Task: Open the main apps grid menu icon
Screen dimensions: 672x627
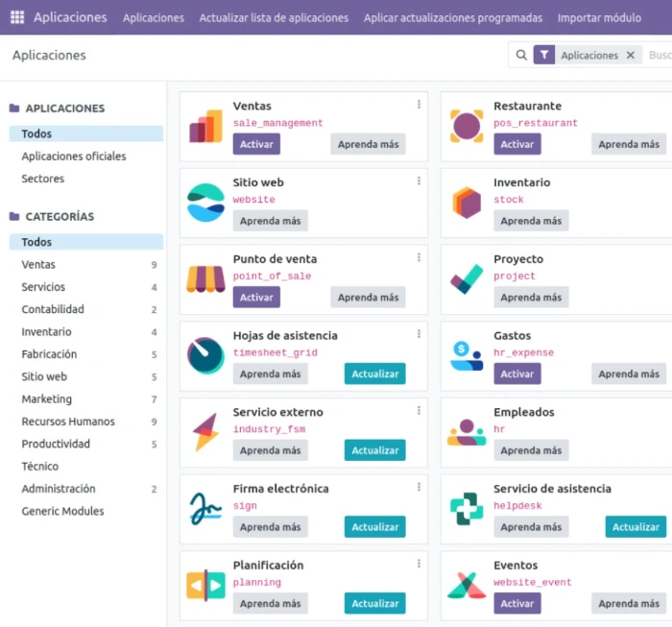Action: tap(16, 17)
